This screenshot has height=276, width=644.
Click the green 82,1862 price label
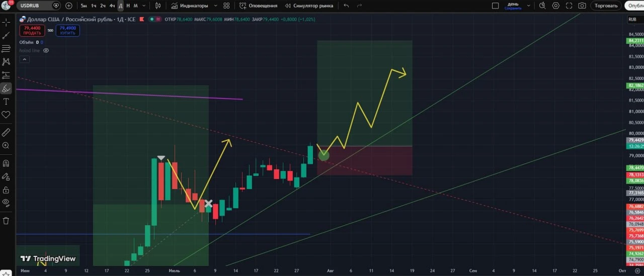pyautogui.click(x=636, y=86)
